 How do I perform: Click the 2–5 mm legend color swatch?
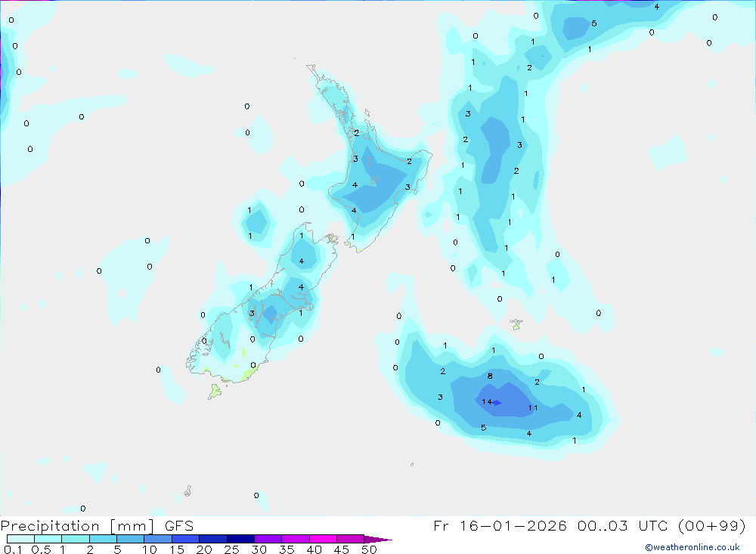click(103, 539)
